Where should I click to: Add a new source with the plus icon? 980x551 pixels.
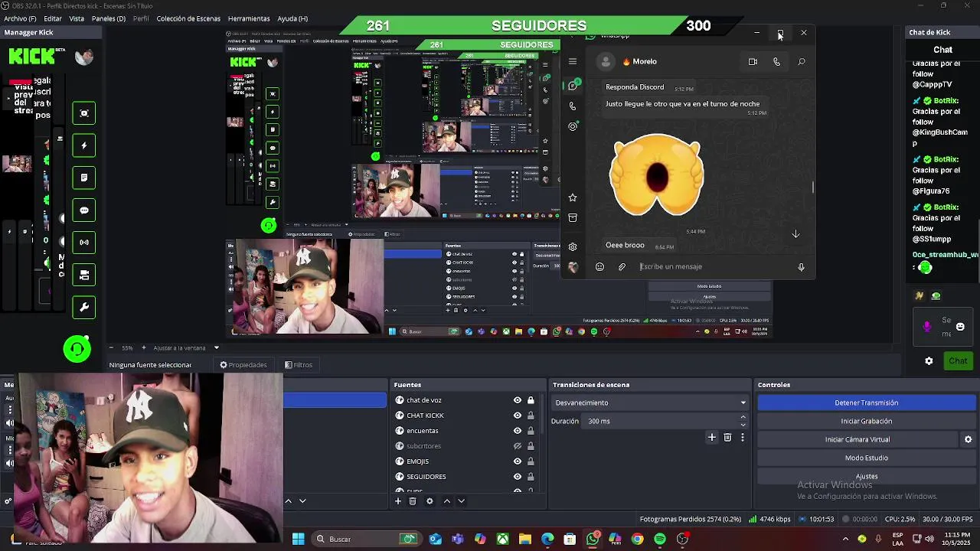[398, 501]
